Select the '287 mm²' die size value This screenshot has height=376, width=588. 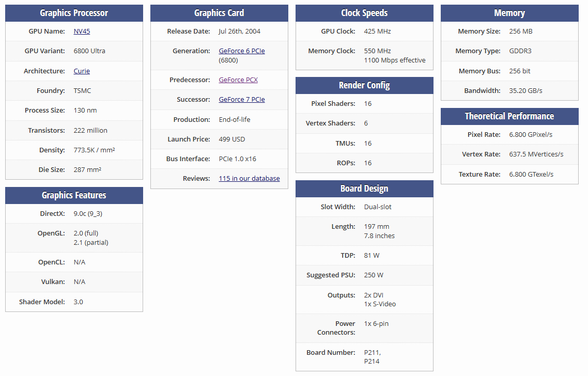click(87, 170)
